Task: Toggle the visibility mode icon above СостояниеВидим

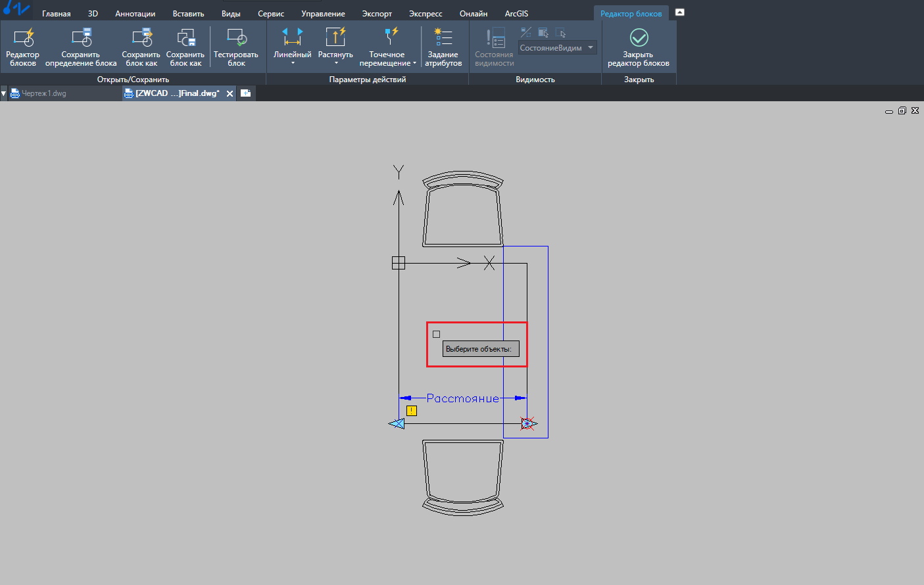Action: tap(526, 32)
